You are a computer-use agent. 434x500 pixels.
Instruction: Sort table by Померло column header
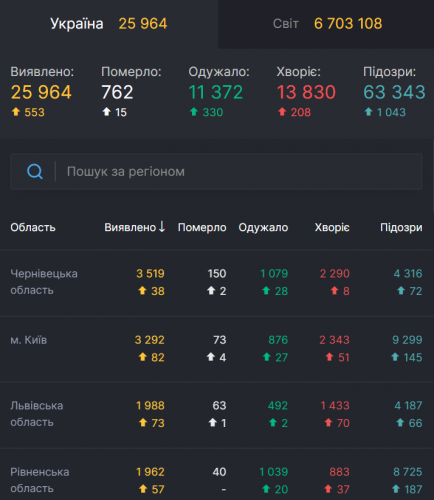tap(202, 227)
